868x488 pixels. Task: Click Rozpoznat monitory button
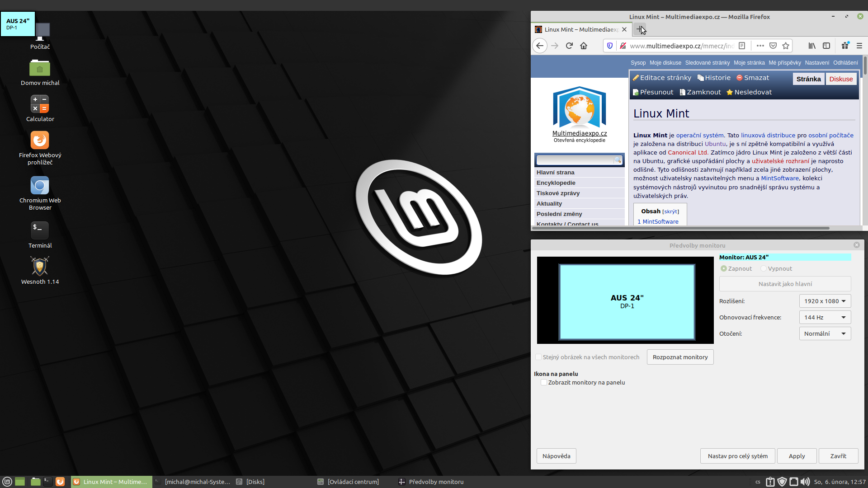tap(680, 357)
